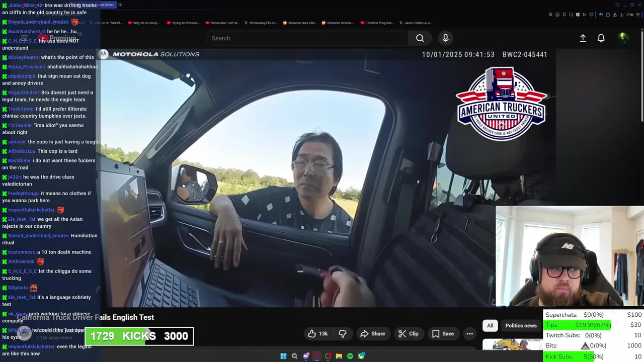Click the browser toolbar download icon

click(x=621, y=15)
